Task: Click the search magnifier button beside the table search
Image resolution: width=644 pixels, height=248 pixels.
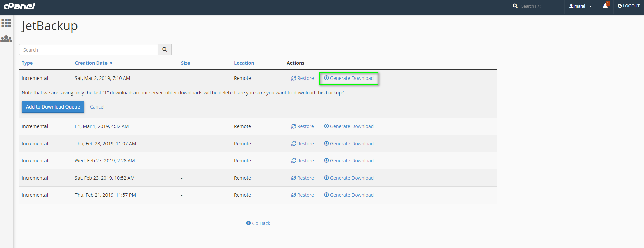Action: pos(165,50)
